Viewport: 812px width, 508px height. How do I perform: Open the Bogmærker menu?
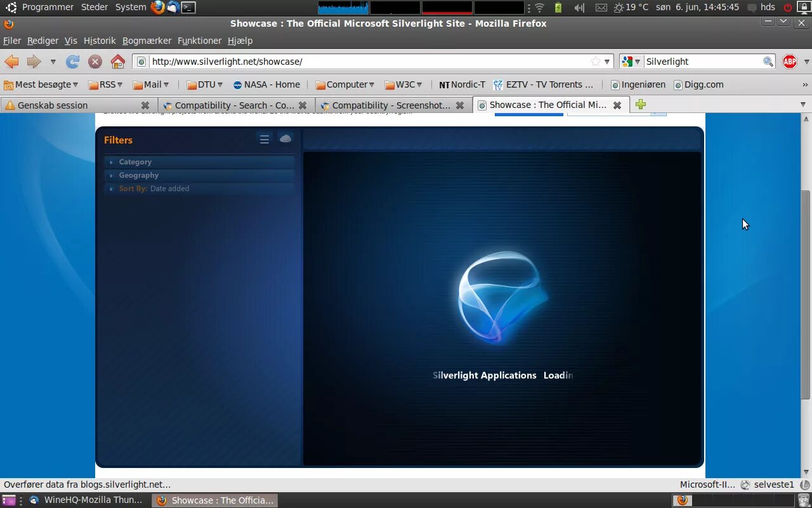tap(147, 41)
